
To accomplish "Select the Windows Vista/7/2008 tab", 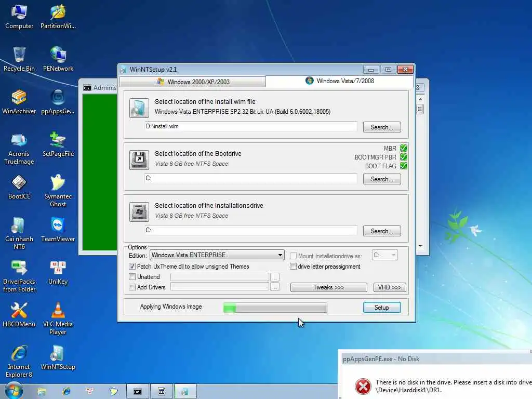I will pos(340,81).
